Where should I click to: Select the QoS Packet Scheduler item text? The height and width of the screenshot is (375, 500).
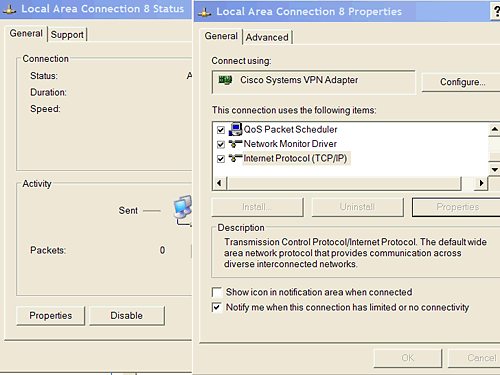pos(290,129)
